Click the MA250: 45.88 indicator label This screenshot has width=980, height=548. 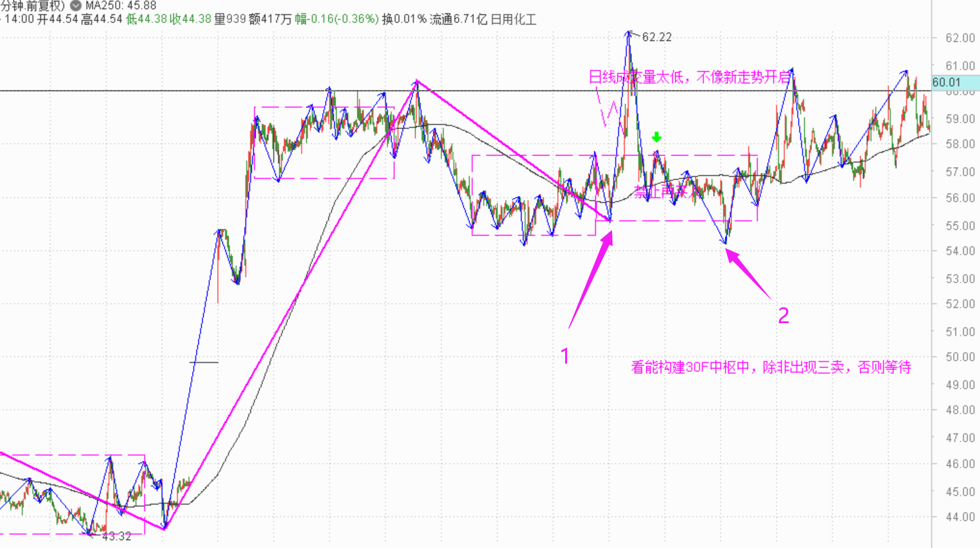coord(121,6)
